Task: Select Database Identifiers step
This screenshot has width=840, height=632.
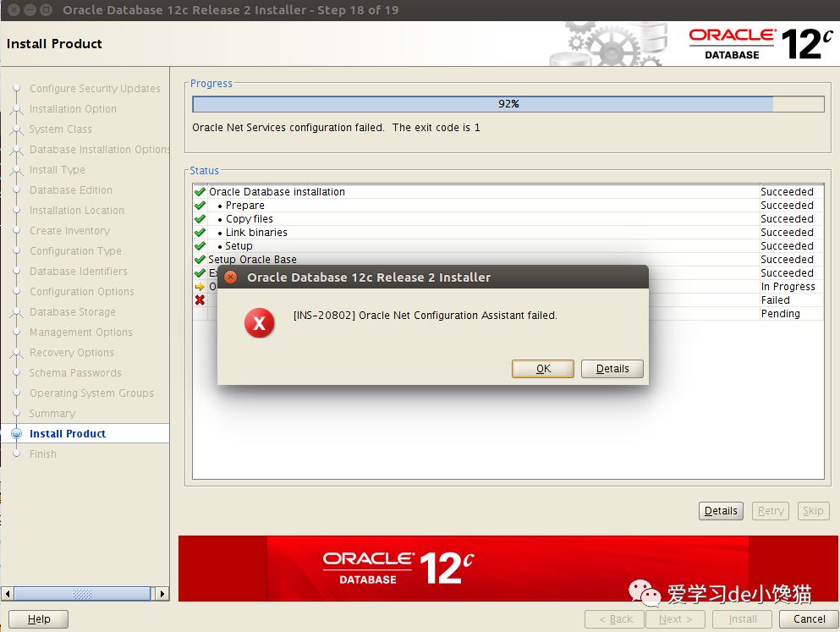Action: tap(78, 272)
